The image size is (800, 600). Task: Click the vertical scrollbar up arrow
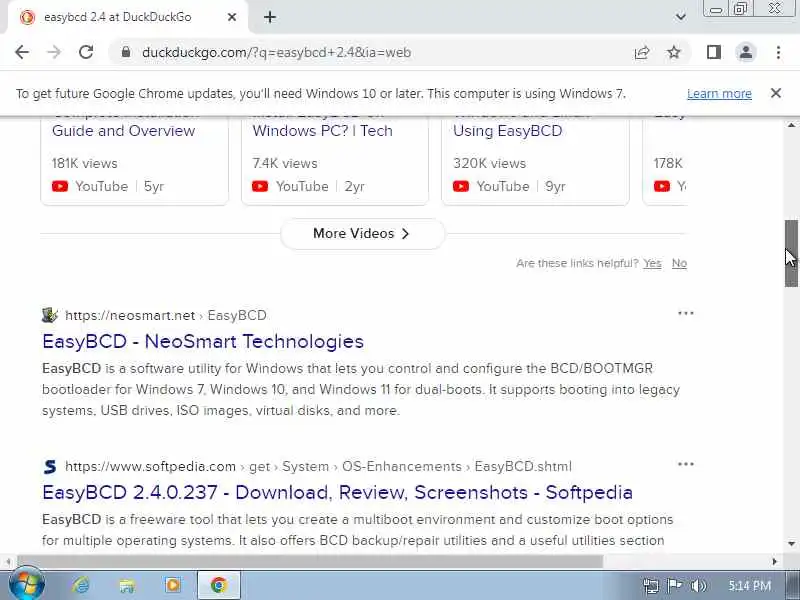click(x=791, y=125)
